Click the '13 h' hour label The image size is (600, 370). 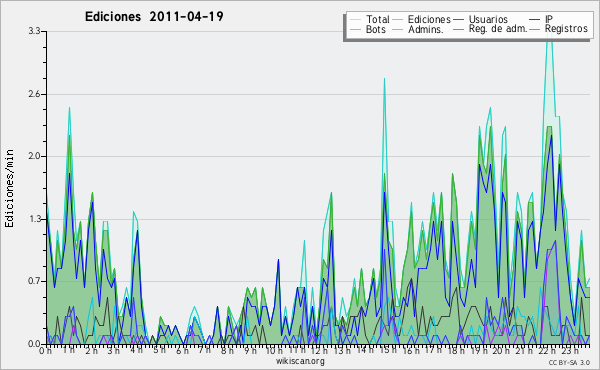(343, 351)
